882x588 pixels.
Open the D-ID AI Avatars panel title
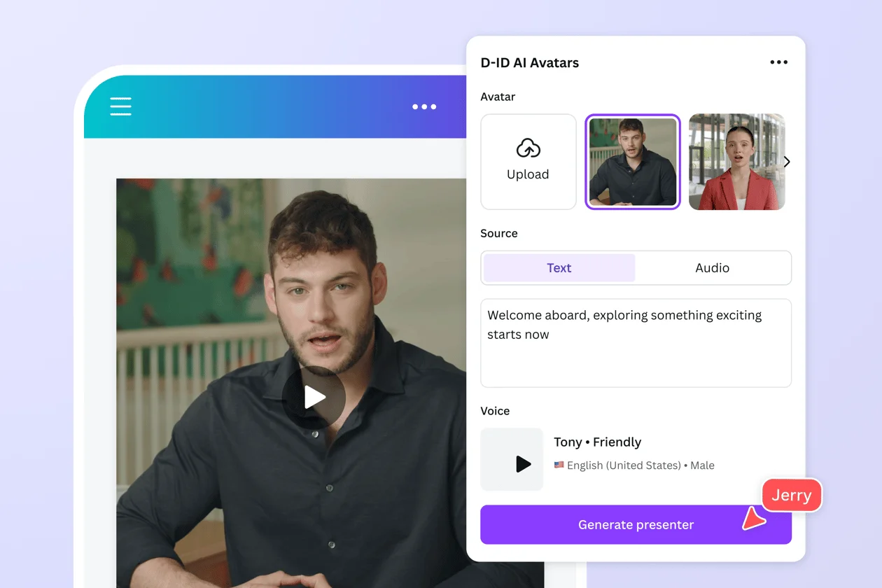(x=529, y=62)
